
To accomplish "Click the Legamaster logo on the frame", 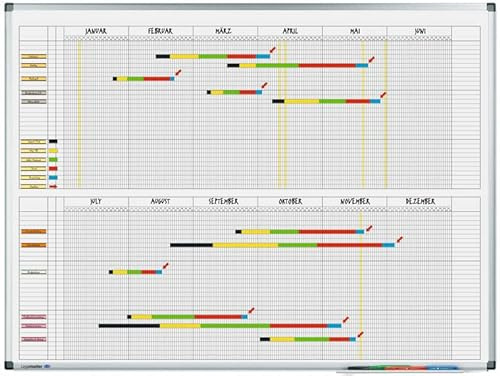I will pyautogui.click(x=35, y=366).
